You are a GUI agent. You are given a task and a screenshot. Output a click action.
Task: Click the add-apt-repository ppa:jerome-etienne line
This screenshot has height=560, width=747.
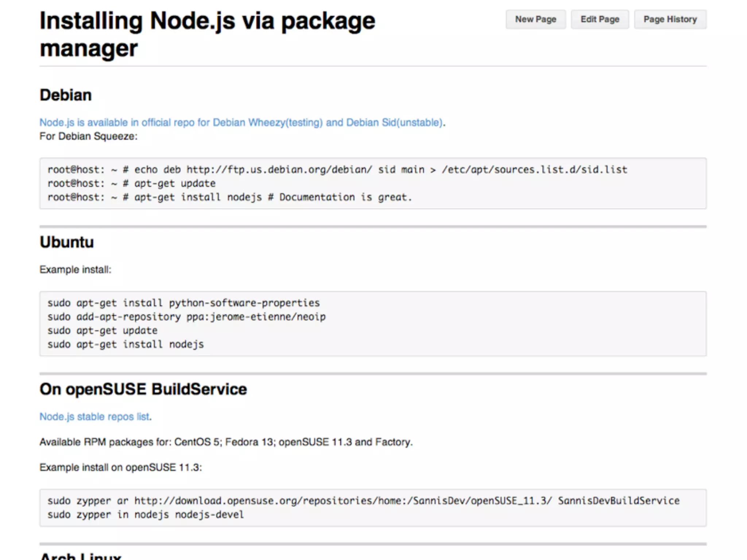click(x=186, y=317)
